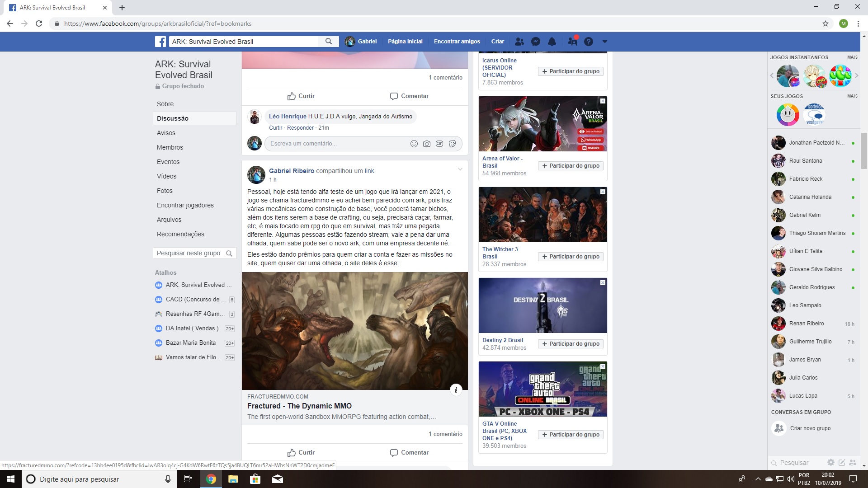Open the notifications bell icon
The width and height of the screenshot is (868, 488).
click(552, 42)
